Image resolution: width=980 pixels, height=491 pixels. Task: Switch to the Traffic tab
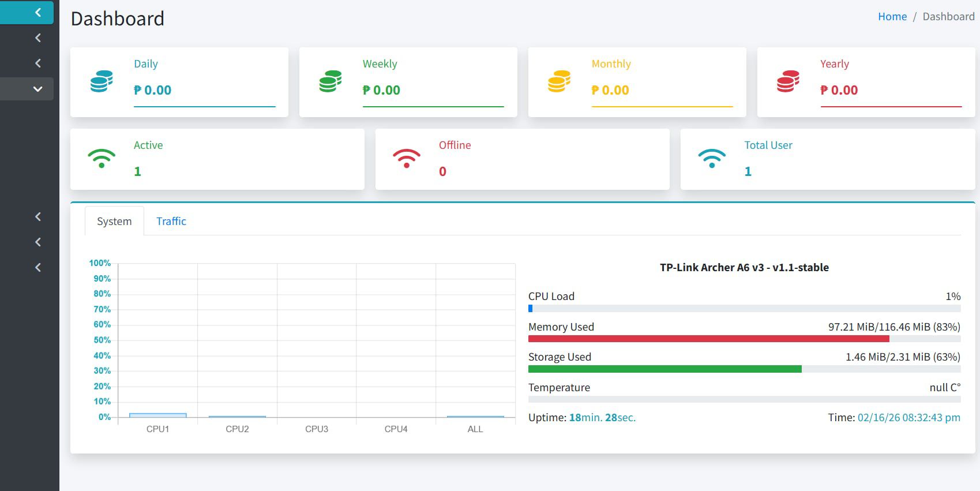click(171, 221)
